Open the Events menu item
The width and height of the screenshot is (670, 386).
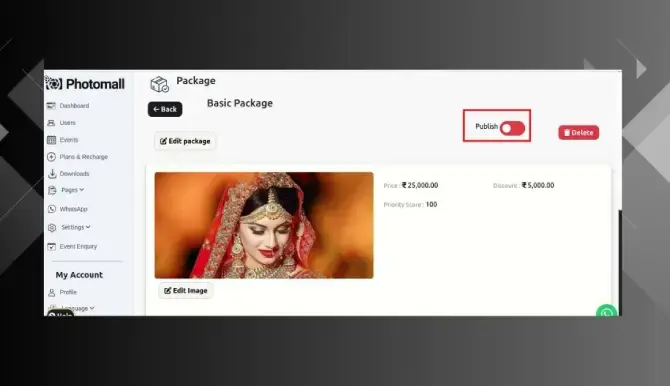(x=69, y=140)
